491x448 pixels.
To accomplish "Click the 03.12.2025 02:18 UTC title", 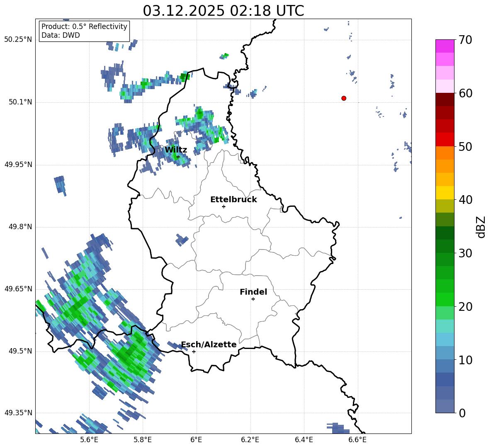I will click(223, 11).
